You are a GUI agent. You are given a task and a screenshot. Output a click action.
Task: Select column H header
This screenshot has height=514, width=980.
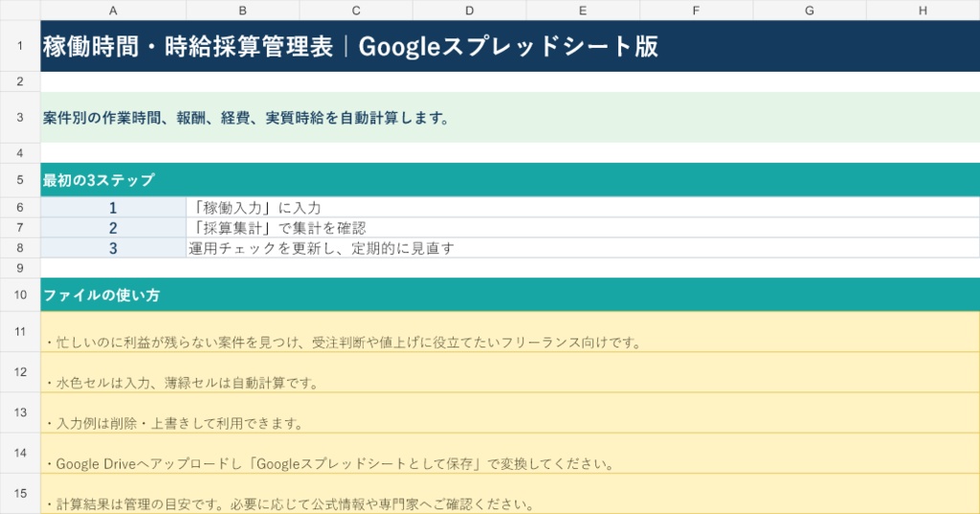924,10
